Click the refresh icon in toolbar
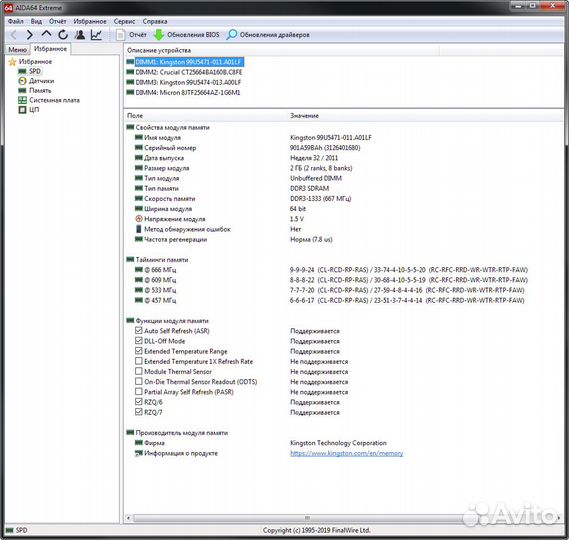This screenshot has height=540, width=569. tap(63, 35)
